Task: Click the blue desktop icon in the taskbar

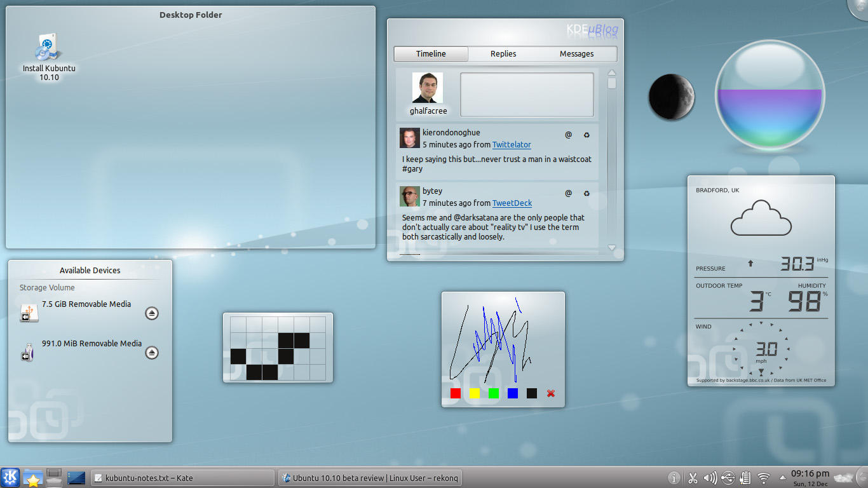Action: 76,477
